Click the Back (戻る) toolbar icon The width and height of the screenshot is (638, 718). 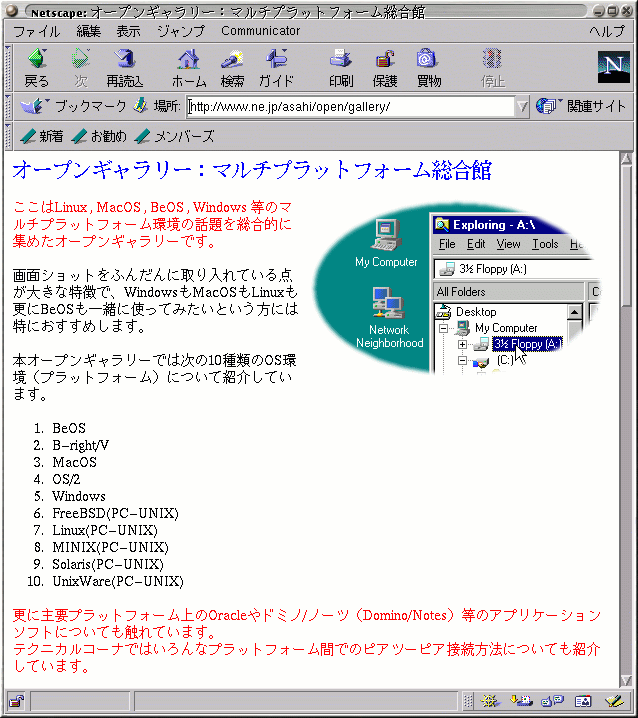tap(36, 68)
